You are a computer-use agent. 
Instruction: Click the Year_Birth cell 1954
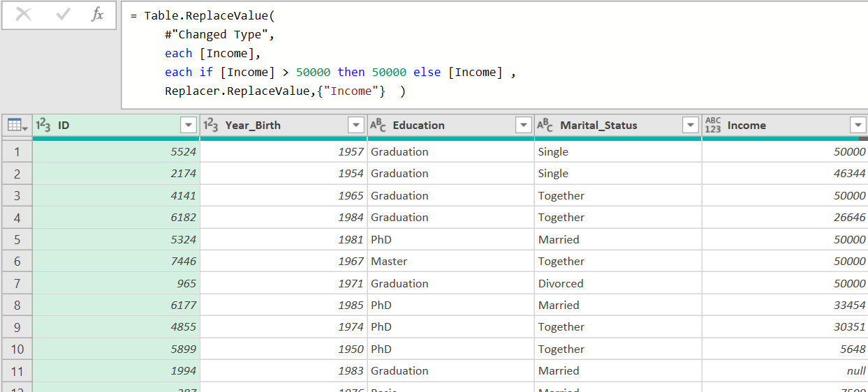tap(284, 173)
